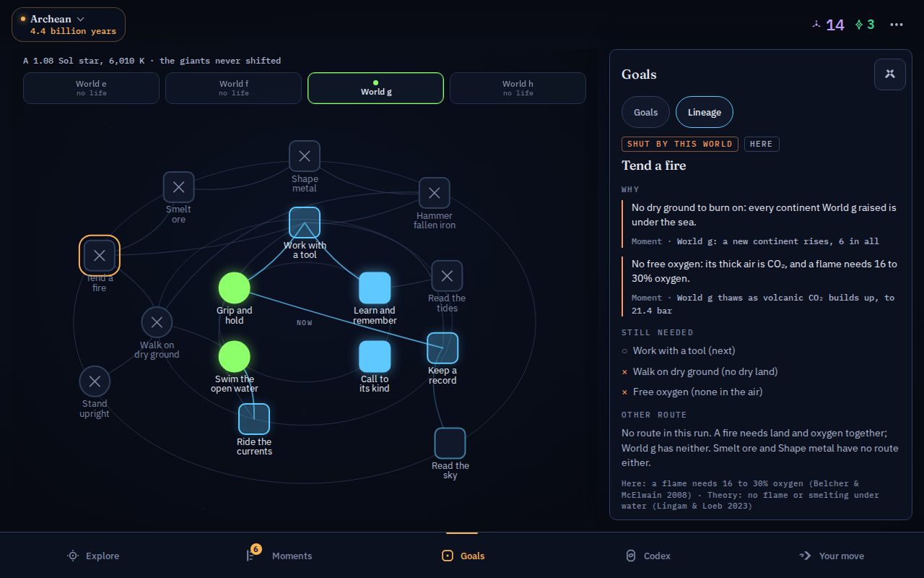Image resolution: width=924 pixels, height=578 pixels.
Task: Click the Learn and remember node
Action: pos(375,288)
